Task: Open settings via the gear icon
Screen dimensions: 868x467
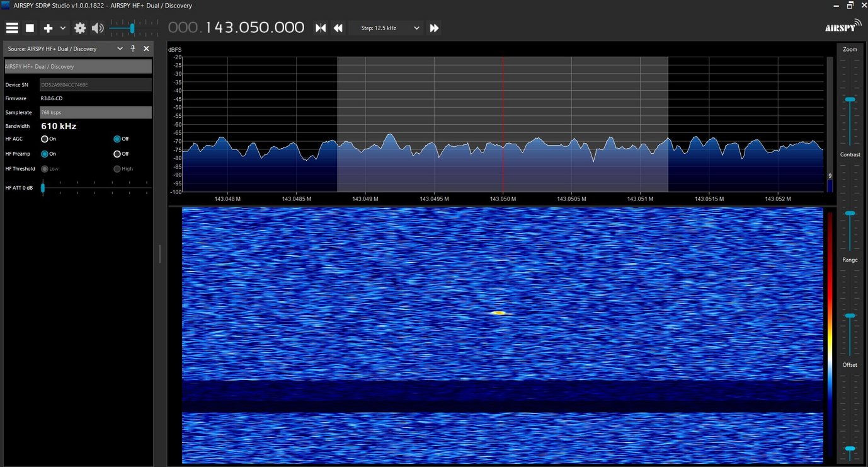Action: 80,28
